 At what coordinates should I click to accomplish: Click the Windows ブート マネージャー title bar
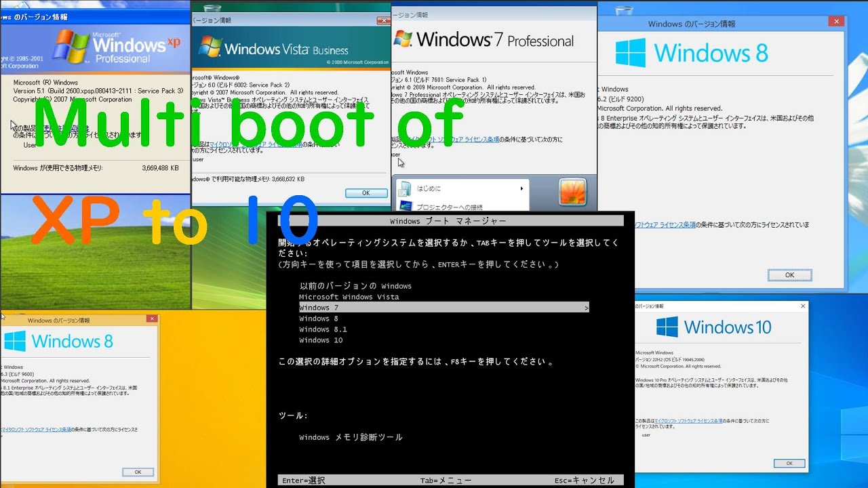pos(448,221)
